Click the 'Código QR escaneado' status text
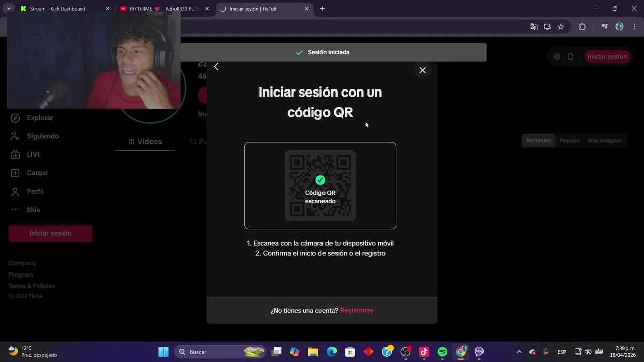The width and height of the screenshot is (644, 362). [x=320, y=197]
